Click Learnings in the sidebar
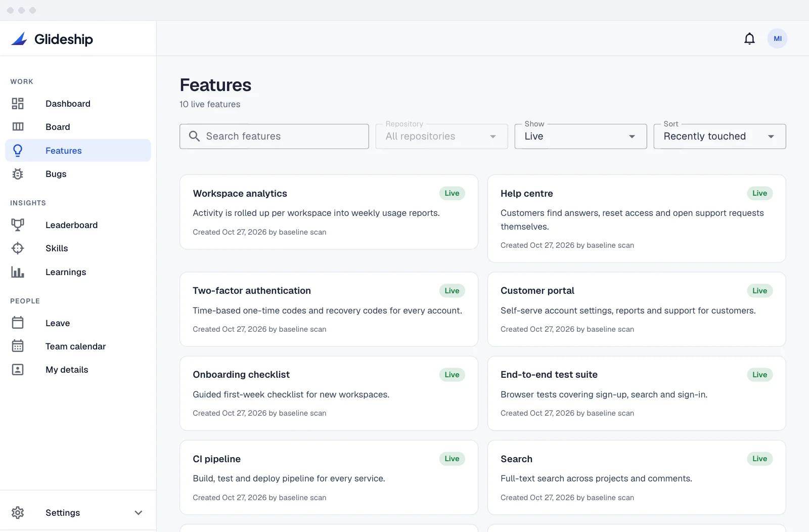 78,272
